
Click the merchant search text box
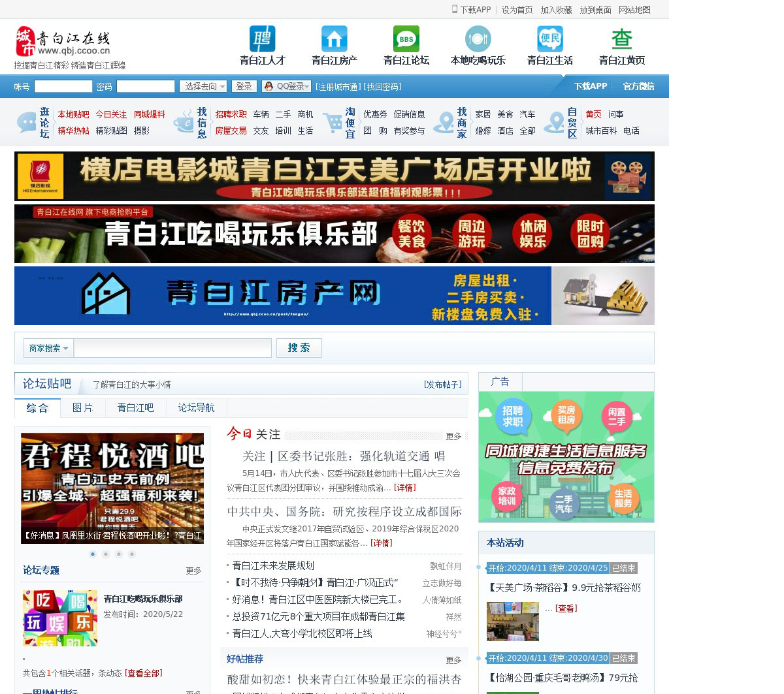(x=172, y=348)
